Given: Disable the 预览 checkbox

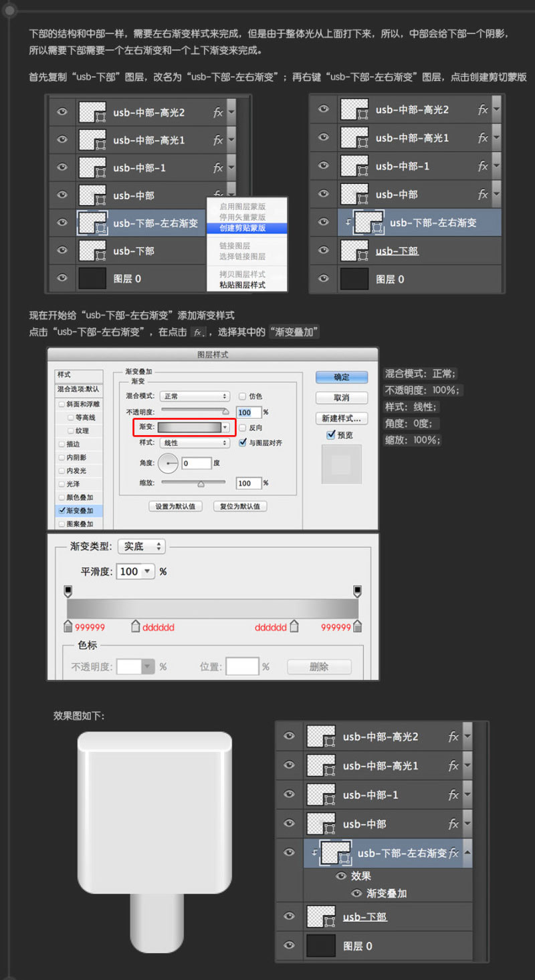Looking at the screenshot, I should pos(330,435).
